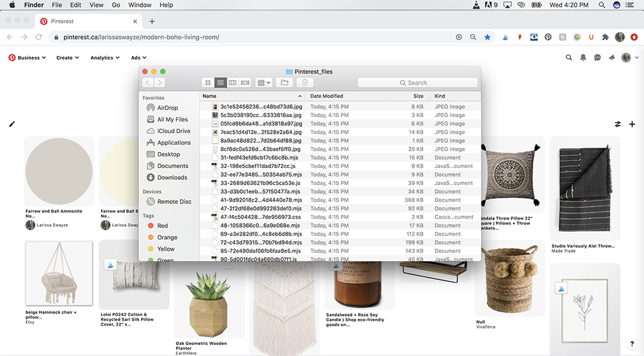Open the Help menu
The image size is (644, 356).
[x=166, y=5]
